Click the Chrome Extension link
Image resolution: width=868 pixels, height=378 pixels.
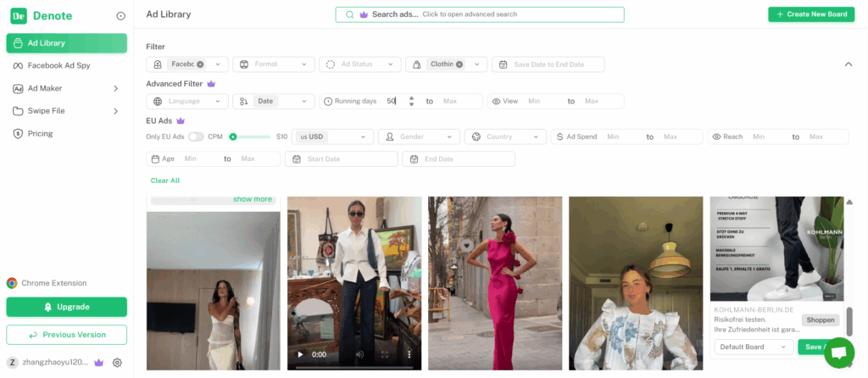coord(47,283)
